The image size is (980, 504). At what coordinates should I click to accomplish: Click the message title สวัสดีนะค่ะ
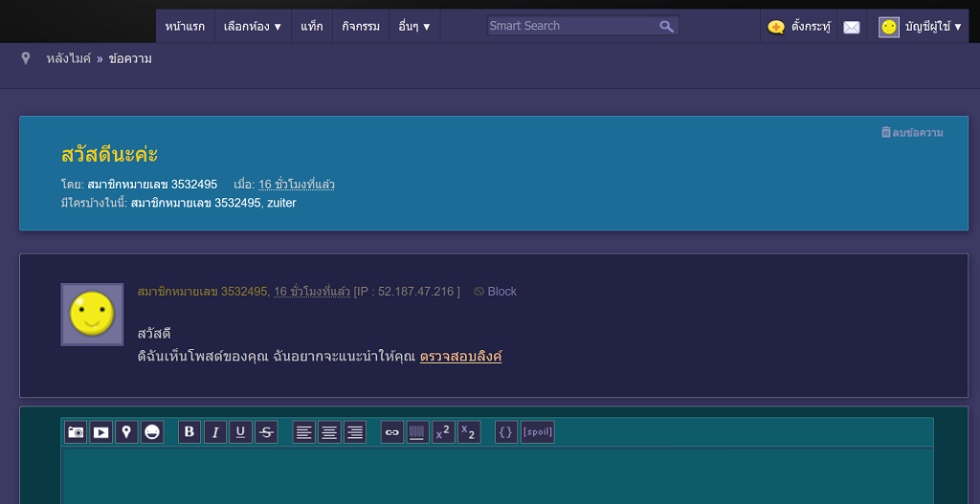109,154
